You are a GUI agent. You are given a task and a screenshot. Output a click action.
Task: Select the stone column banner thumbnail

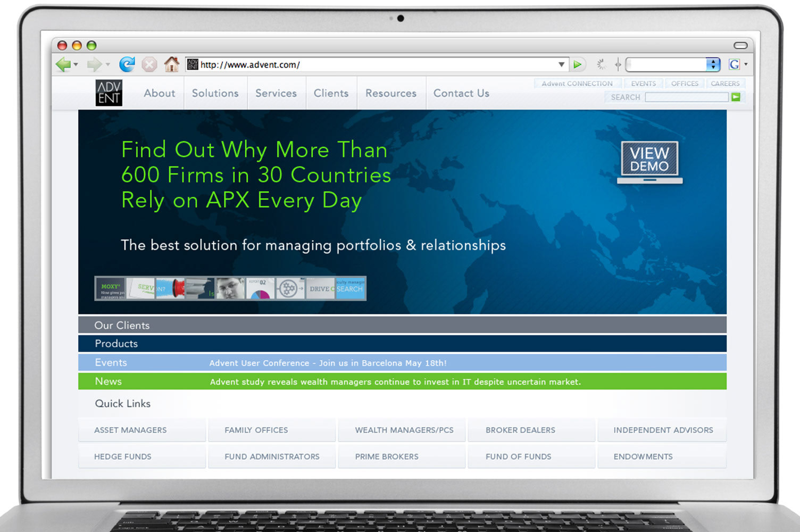click(201, 288)
